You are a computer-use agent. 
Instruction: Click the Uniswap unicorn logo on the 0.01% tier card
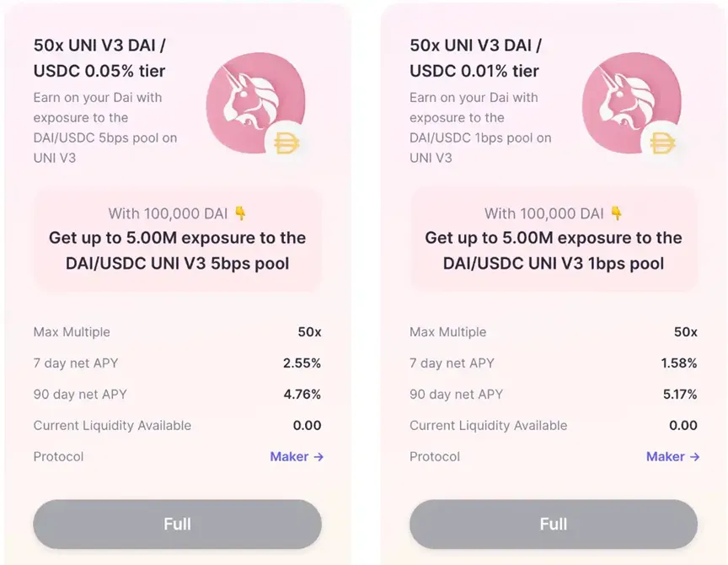pos(631,103)
